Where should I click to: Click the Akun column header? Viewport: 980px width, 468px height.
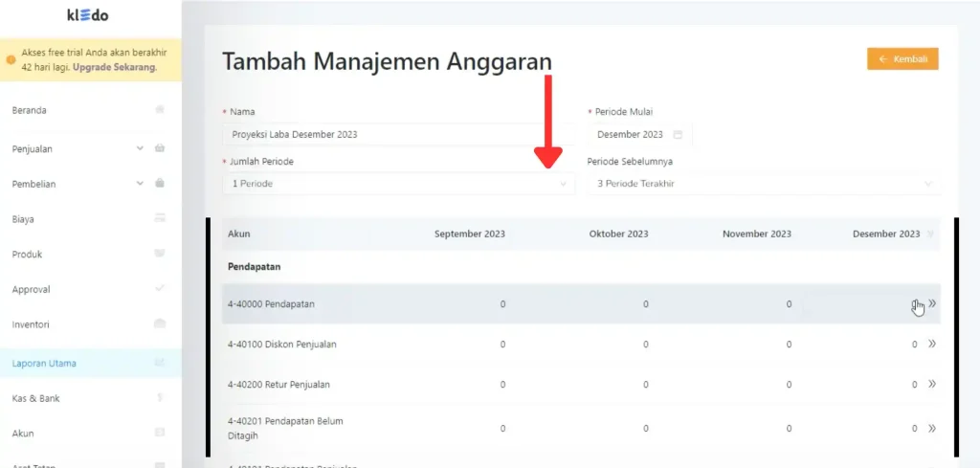pyautogui.click(x=238, y=234)
